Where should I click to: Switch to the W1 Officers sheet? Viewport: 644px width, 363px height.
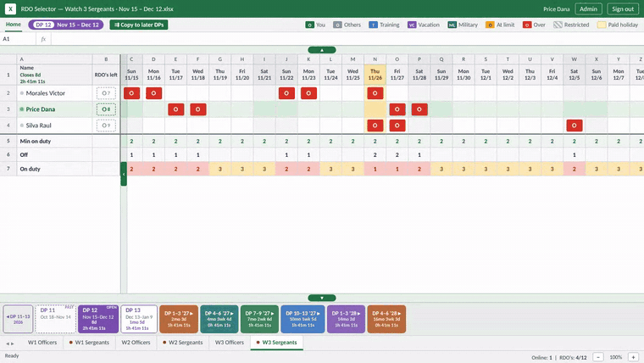coord(42,343)
